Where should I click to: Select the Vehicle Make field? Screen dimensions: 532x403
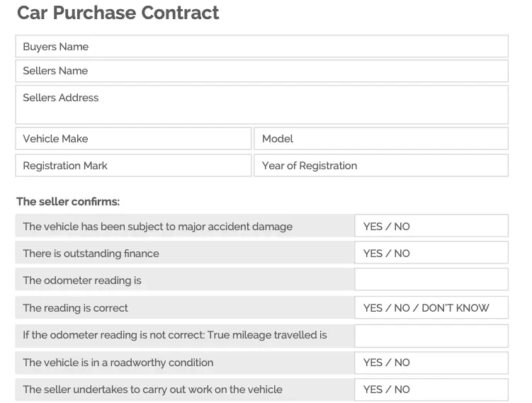[133, 138]
